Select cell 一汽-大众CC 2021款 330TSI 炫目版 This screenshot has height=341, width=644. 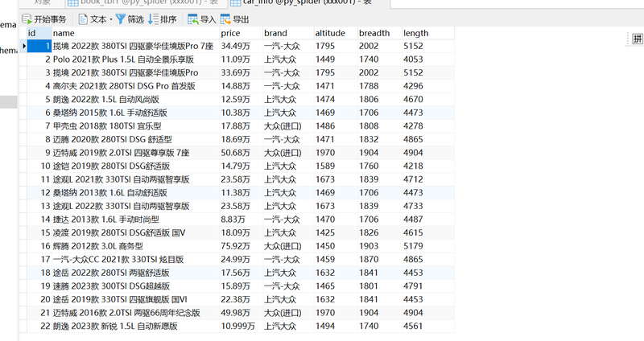(135, 259)
